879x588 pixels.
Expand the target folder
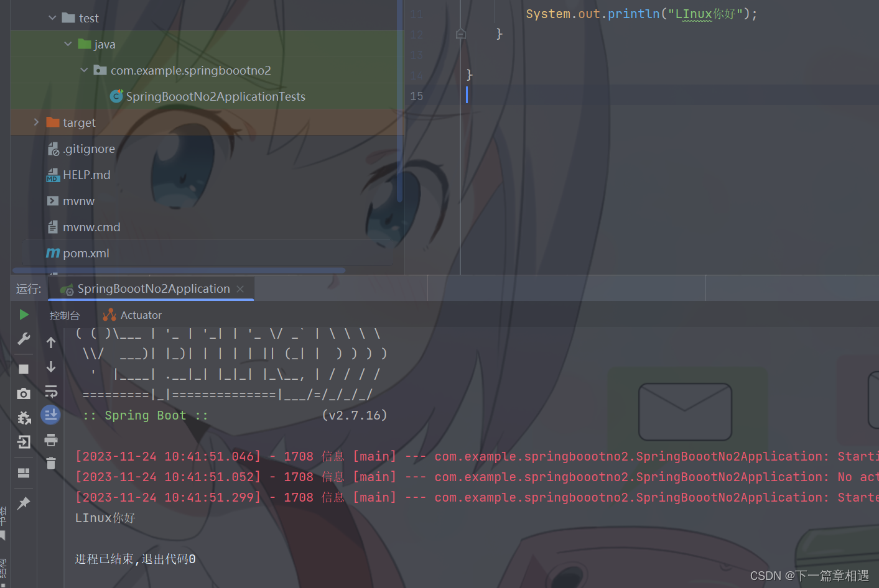[x=36, y=122]
